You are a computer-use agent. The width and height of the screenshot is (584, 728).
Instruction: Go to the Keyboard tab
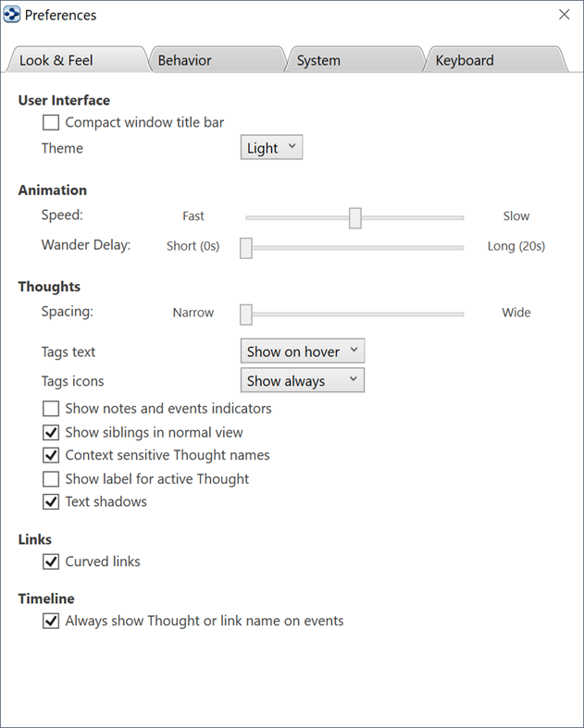(x=465, y=61)
